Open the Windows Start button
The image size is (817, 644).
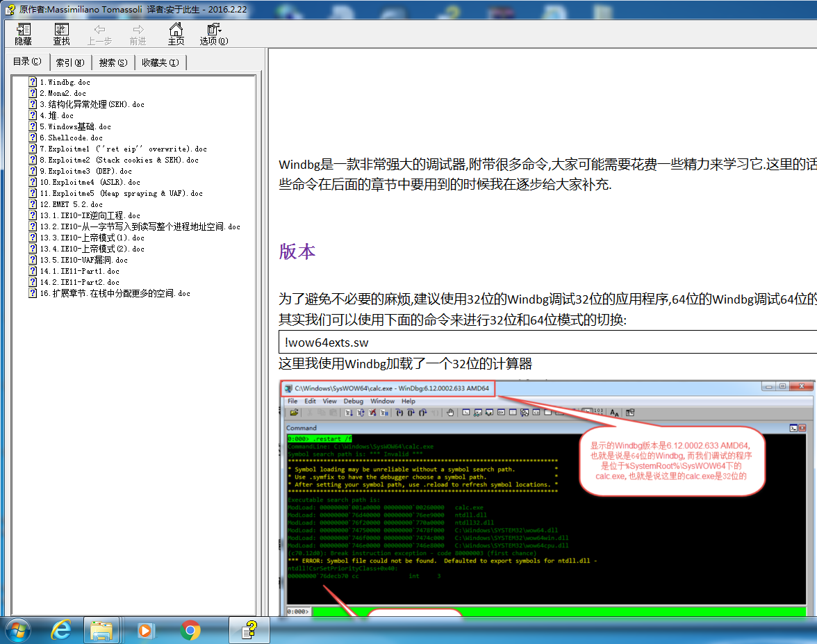tap(18, 631)
